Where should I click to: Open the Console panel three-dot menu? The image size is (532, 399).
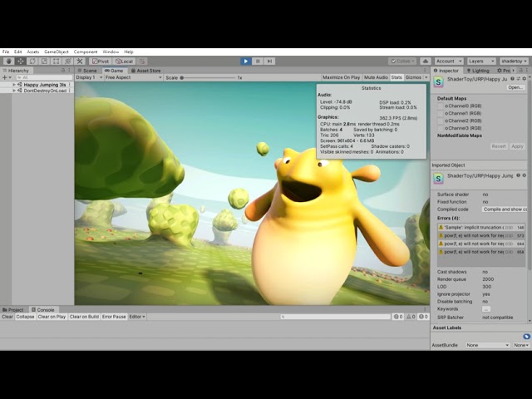coord(425,309)
